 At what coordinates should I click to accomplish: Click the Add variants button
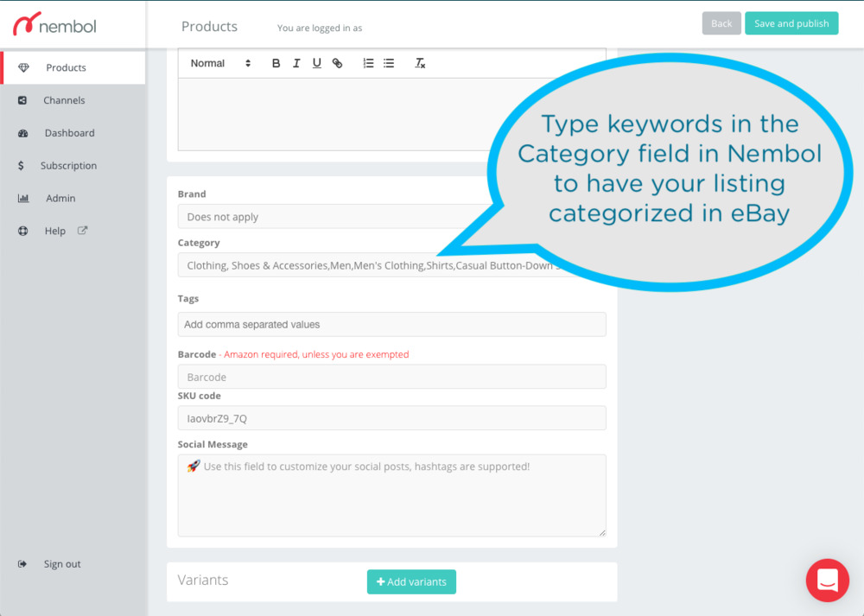pyautogui.click(x=411, y=581)
